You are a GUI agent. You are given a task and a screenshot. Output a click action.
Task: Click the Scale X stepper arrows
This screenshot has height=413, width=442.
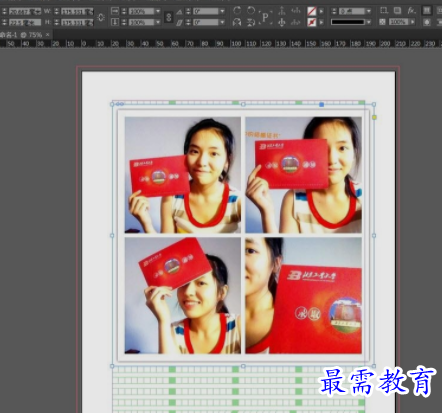click(124, 11)
